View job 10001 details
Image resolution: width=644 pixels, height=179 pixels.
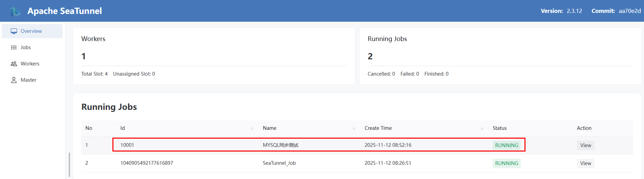585,145
